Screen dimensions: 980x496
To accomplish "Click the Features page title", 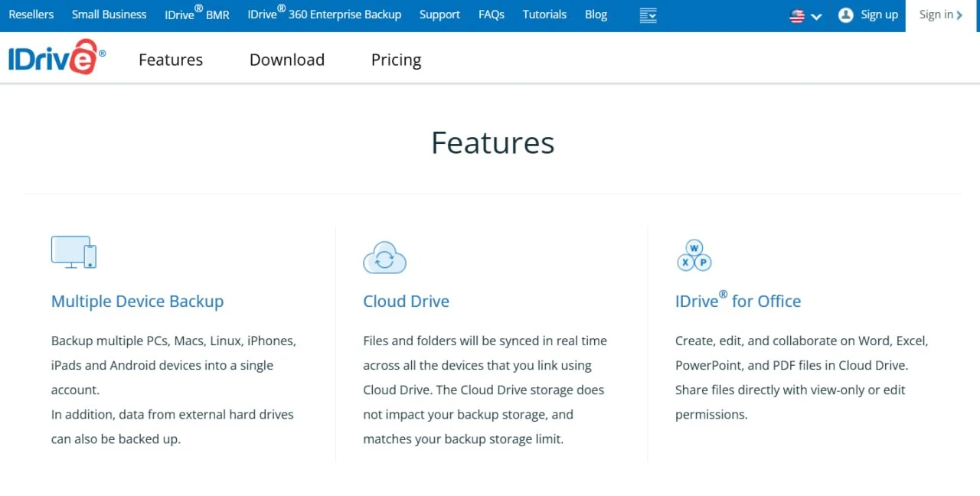I will pos(493,143).
